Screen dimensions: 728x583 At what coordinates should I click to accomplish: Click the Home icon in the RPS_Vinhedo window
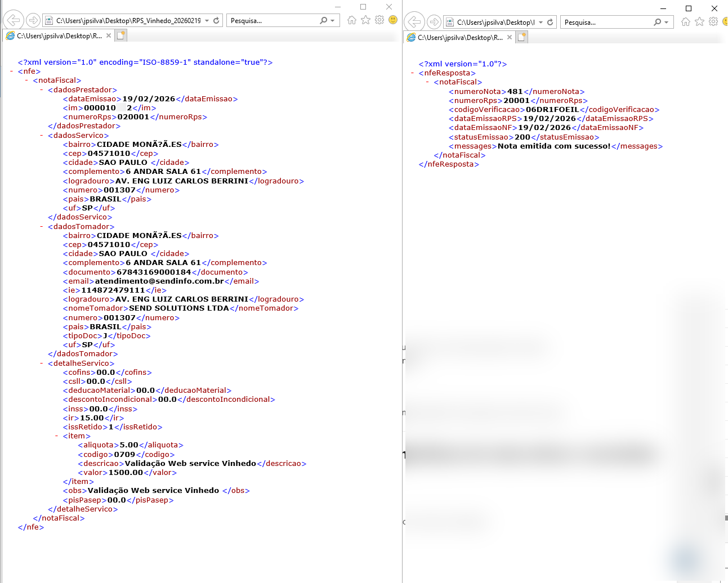coord(352,20)
